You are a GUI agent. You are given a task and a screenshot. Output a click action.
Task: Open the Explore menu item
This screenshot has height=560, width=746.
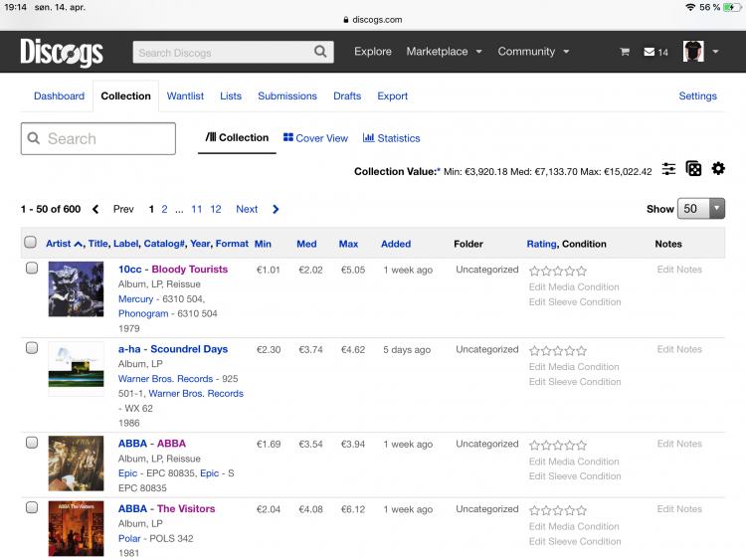tap(373, 52)
